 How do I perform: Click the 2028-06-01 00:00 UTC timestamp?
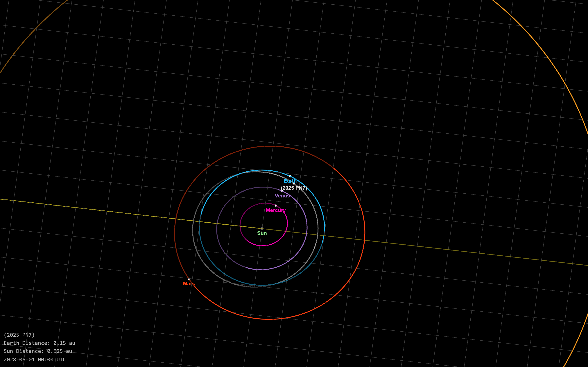[x=35, y=360]
